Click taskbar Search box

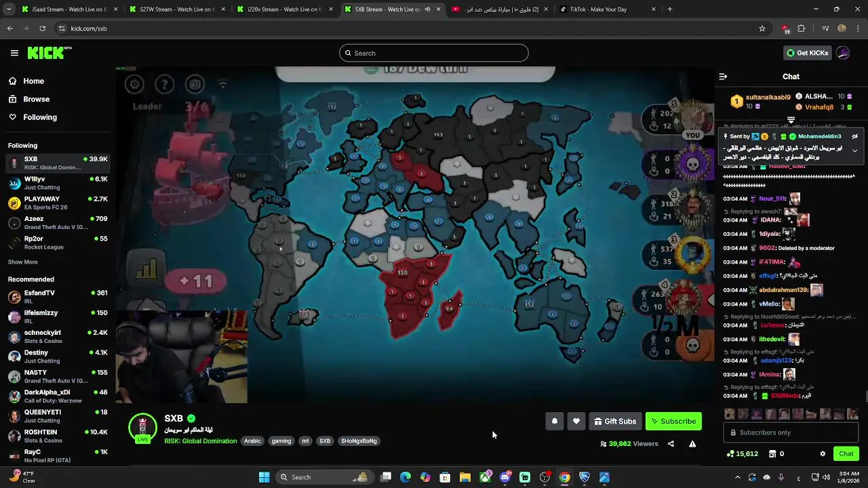pyautogui.click(x=326, y=477)
